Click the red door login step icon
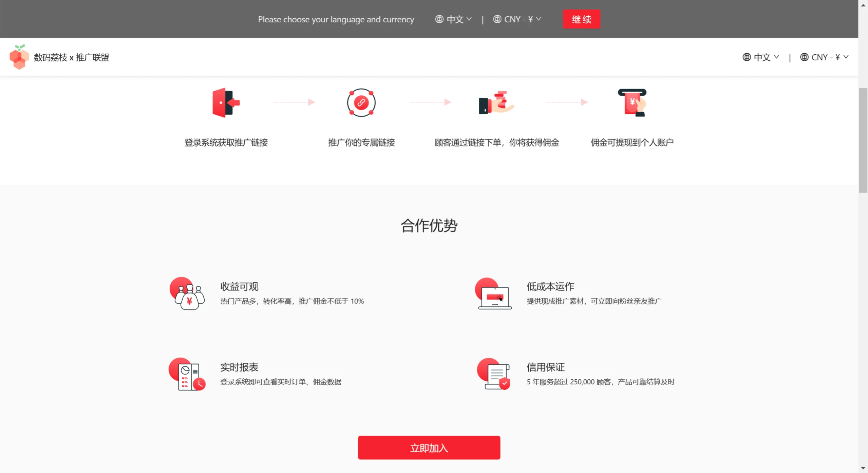 [x=225, y=102]
